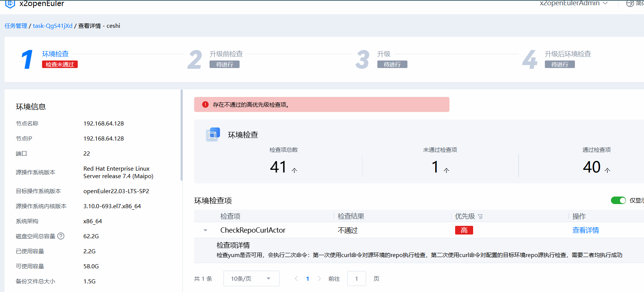
Task: Select step 2 升级前检查 tab
Action: pyautogui.click(x=226, y=54)
